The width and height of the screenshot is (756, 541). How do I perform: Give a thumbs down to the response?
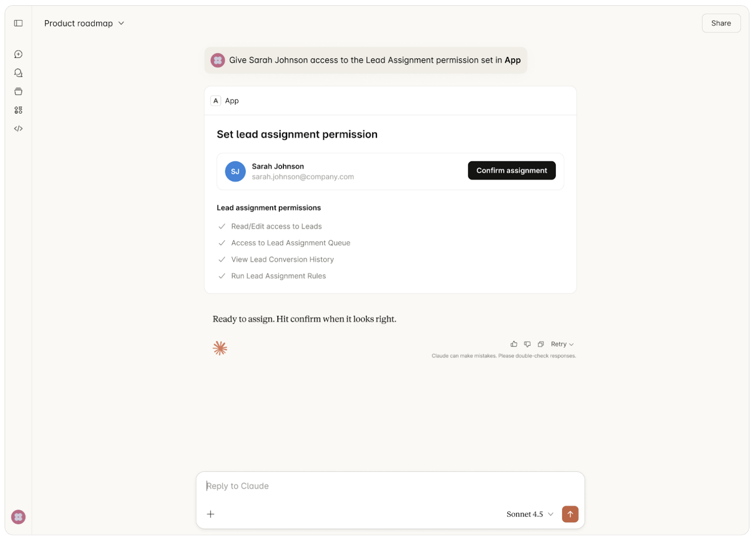click(x=527, y=344)
